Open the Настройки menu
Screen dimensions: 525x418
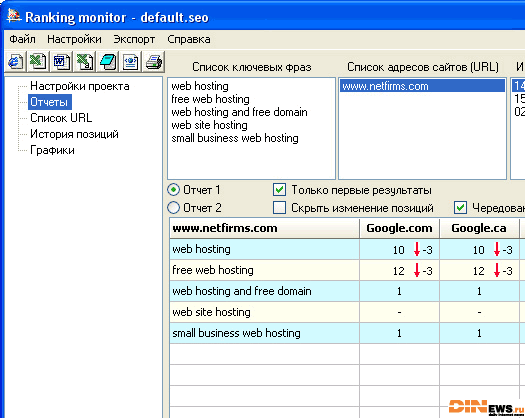74,39
